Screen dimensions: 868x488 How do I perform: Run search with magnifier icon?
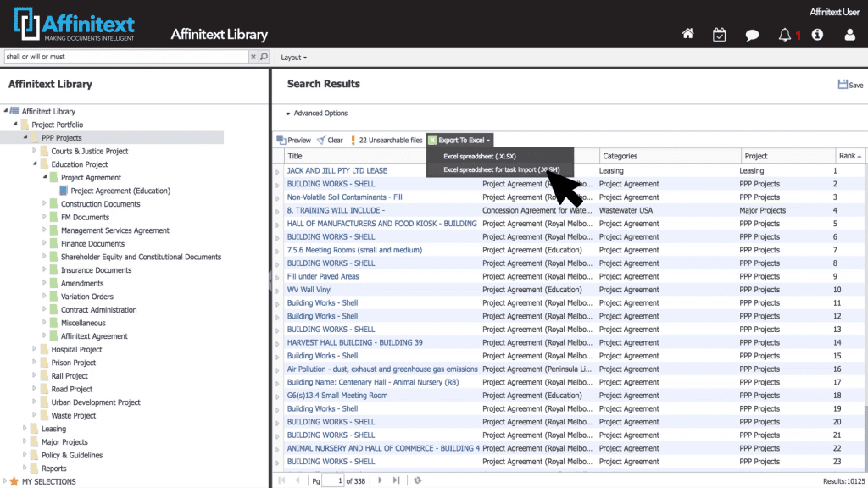click(264, 57)
